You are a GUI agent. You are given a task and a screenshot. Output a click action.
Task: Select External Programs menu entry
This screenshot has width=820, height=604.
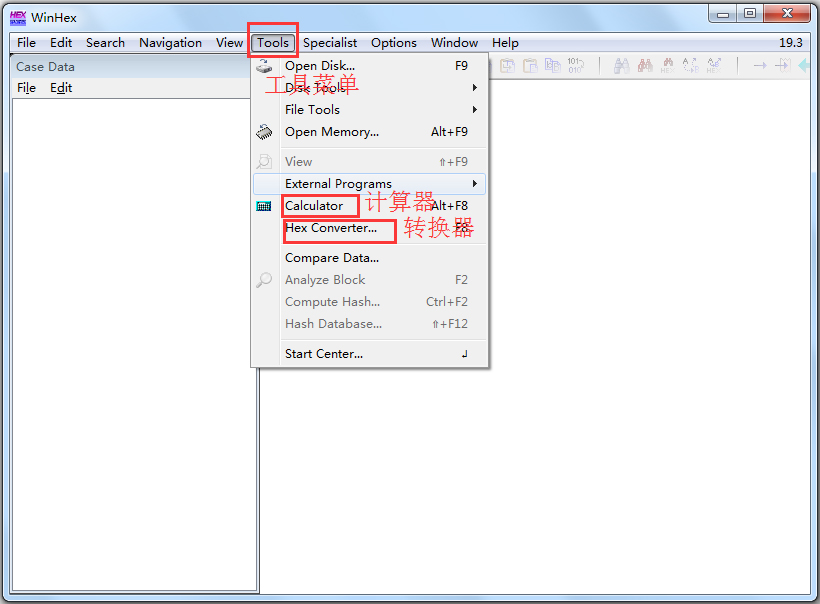(370, 184)
